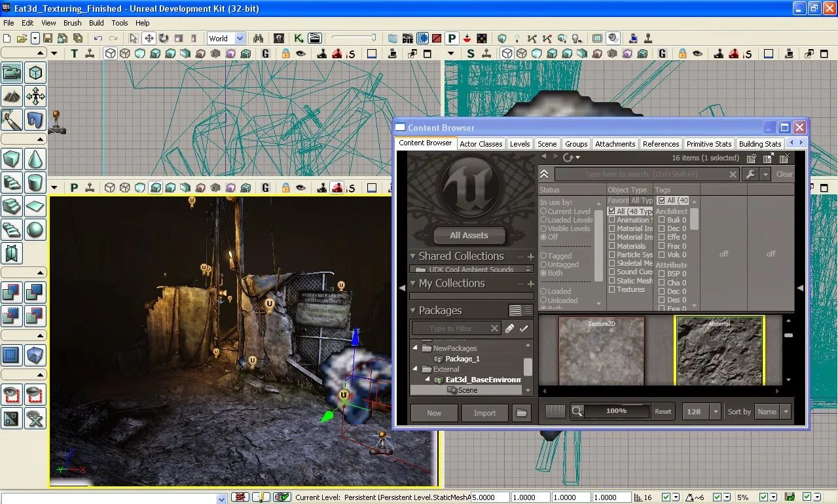Click the Import button
This screenshot has height=504, width=838.
484,413
